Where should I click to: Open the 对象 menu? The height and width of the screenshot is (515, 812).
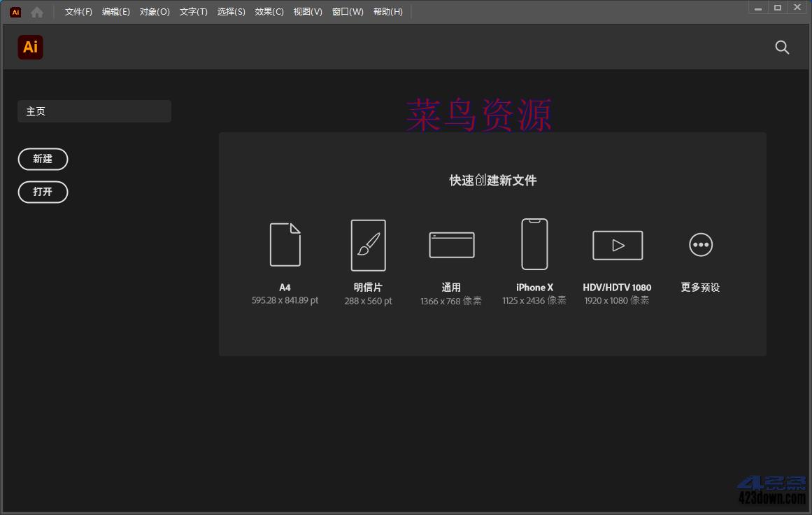[155, 11]
